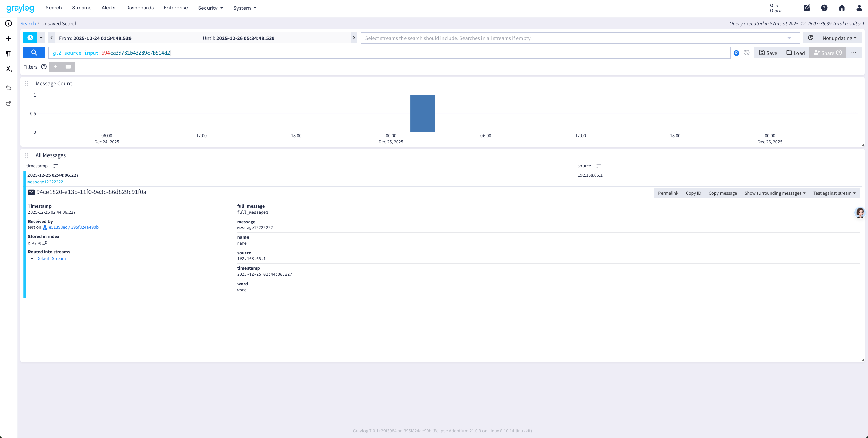
Task: Click the sidebar plus create icon
Action: pyautogui.click(x=8, y=39)
